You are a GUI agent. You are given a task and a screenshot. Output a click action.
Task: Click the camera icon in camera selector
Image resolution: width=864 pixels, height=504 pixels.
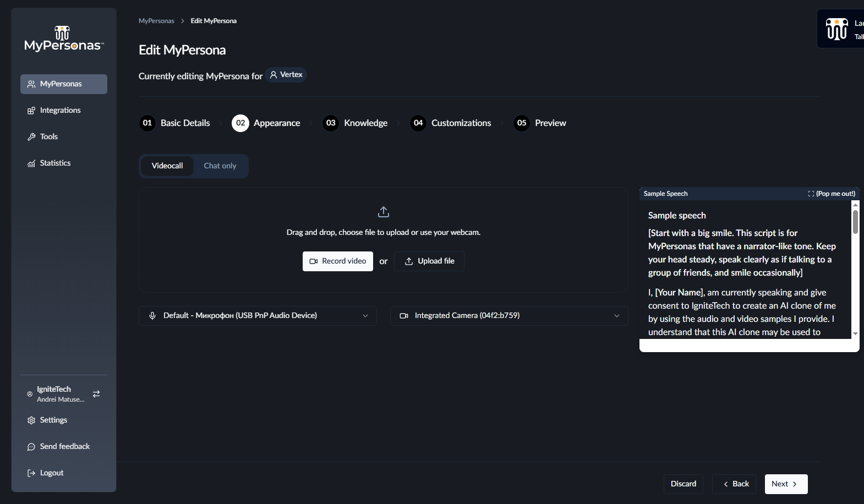pos(404,316)
